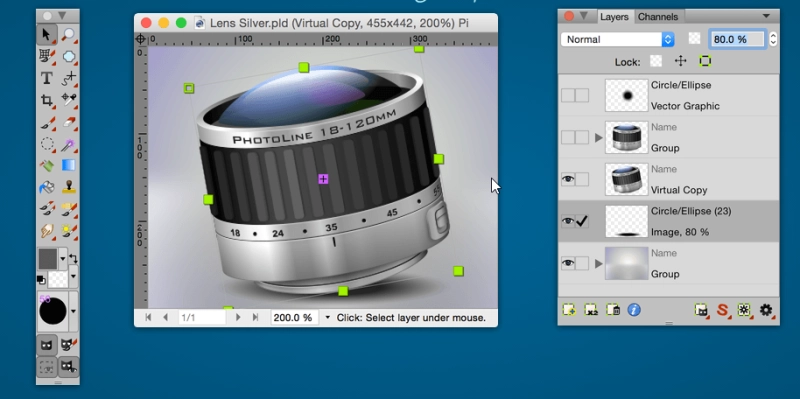
Task: Hide the Virtual Copy layer
Action: point(567,179)
